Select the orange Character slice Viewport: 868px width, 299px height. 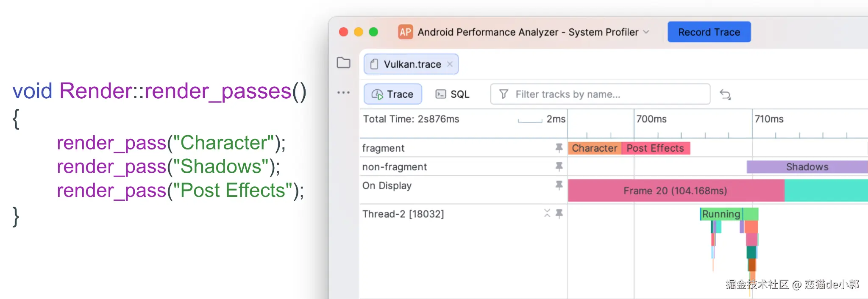[595, 148]
